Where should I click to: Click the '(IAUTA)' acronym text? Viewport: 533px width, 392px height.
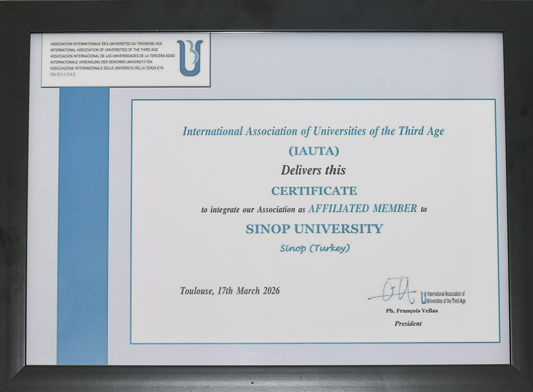(313, 151)
